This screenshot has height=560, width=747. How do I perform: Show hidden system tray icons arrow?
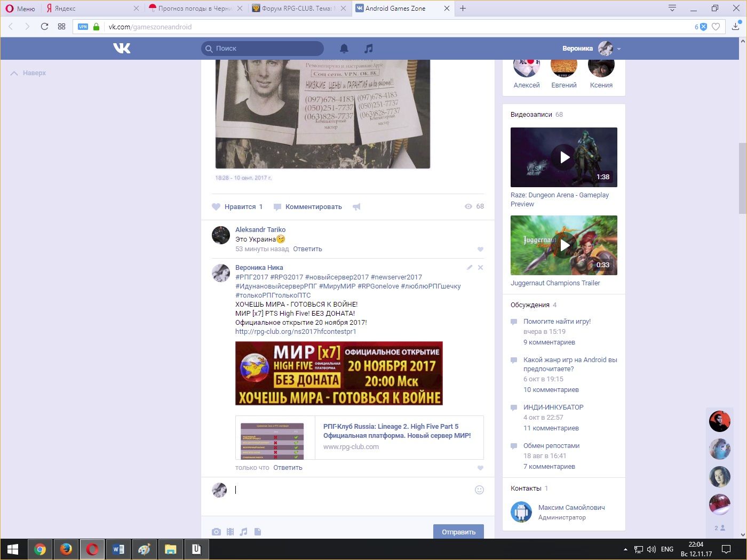point(625,549)
